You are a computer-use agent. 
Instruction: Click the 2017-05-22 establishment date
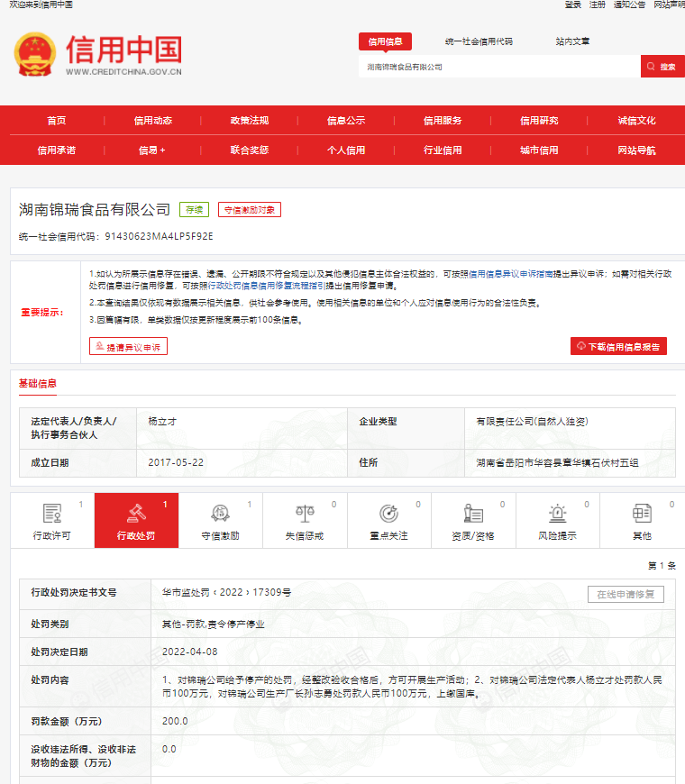click(x=176, y=462)
